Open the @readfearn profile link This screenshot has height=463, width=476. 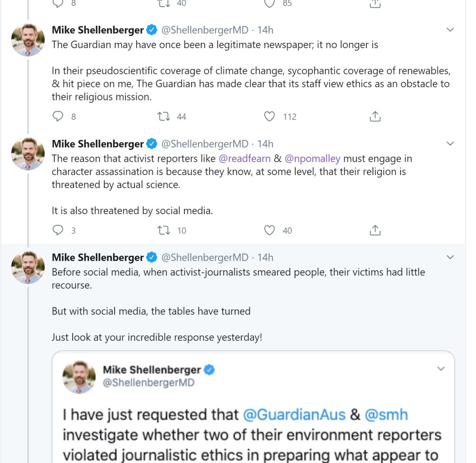coord(245,158)
